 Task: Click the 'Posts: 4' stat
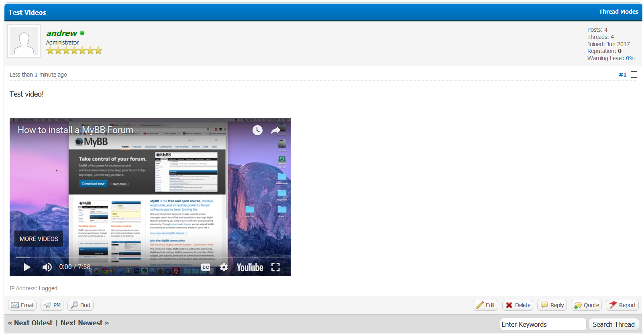click(597, 30)
